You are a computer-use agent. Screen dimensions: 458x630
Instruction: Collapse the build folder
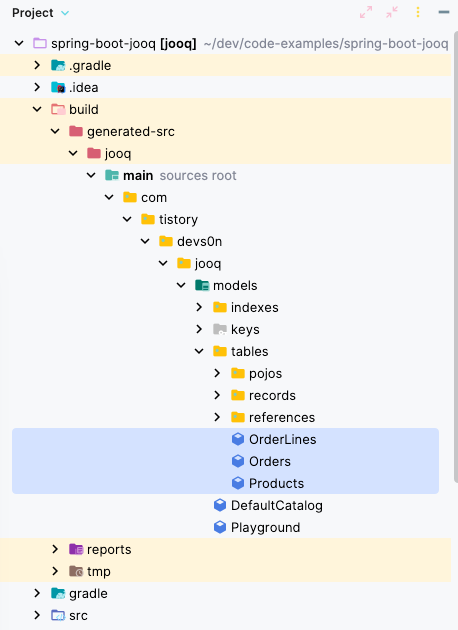point(37,109)
